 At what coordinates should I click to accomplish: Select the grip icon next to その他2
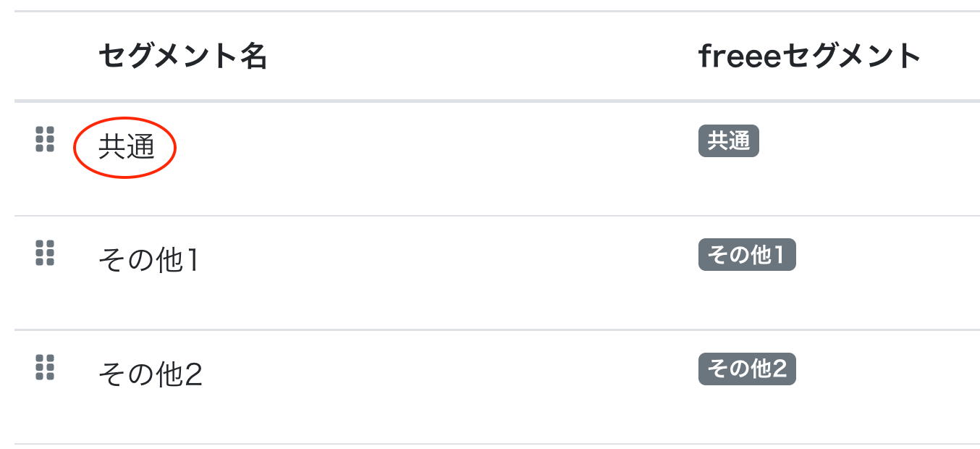pyautogui.click(x=45, y=367)
